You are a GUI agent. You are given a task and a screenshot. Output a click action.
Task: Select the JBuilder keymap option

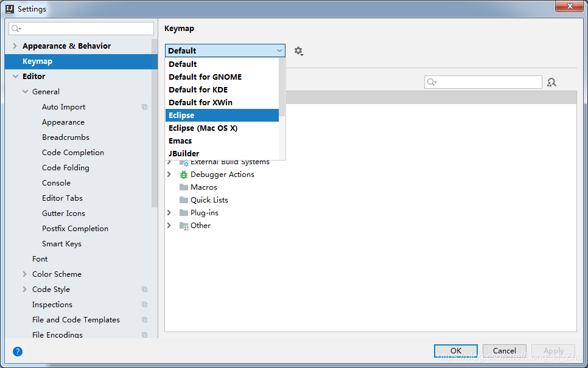click(222, 153)
